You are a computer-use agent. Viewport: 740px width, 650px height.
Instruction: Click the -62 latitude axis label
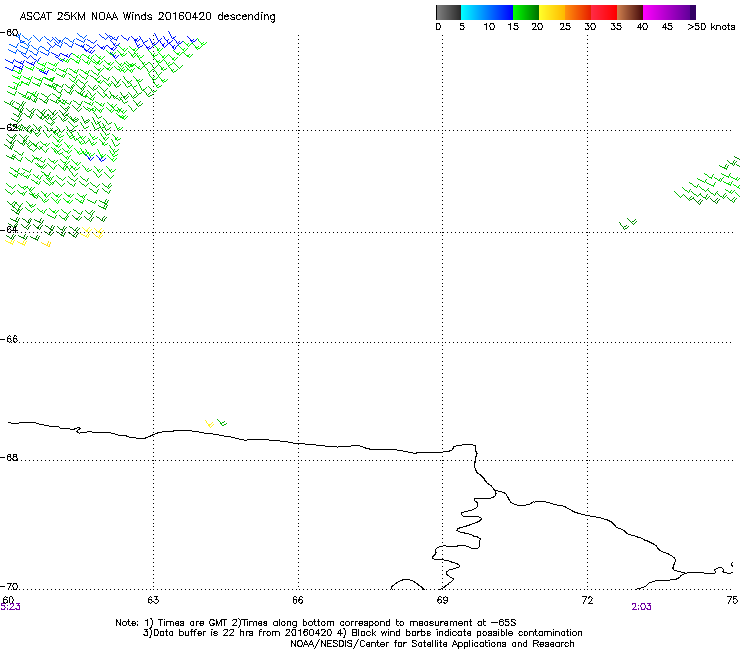tap(9, 127)
